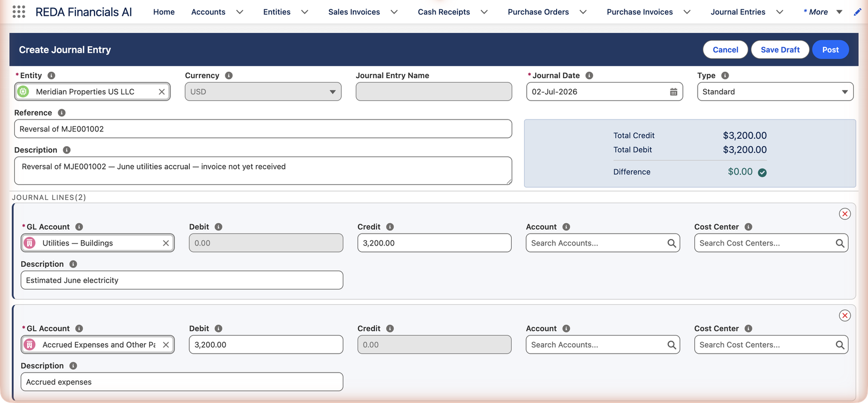Cancel the journal entry creation
868x403 pixels.
pyautogui.click(x=725, y=49)
